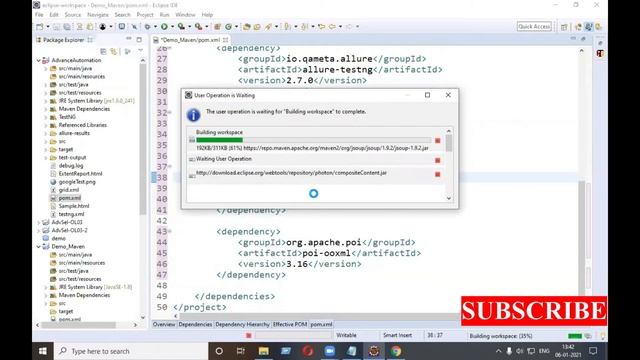The height and width of the screenshot is (360, 640).
Task: Click the External Tools run icon
Action: coord(198,27)
